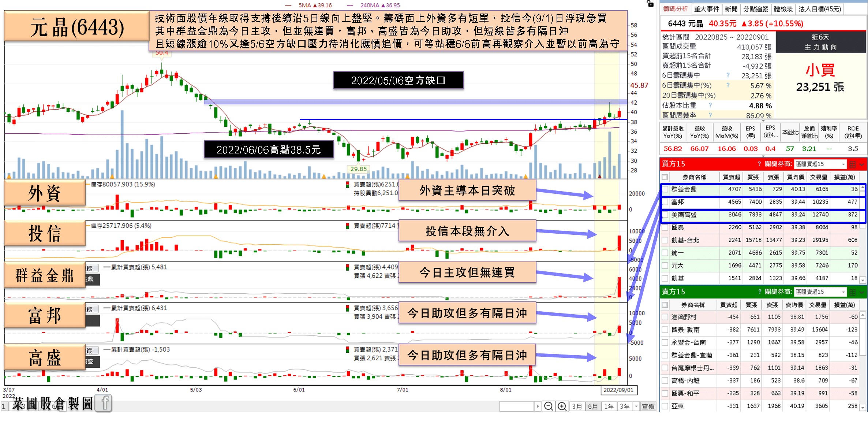
Task: Check the 凱基-台北 broker row checkbox
Action: pos(665,240)
